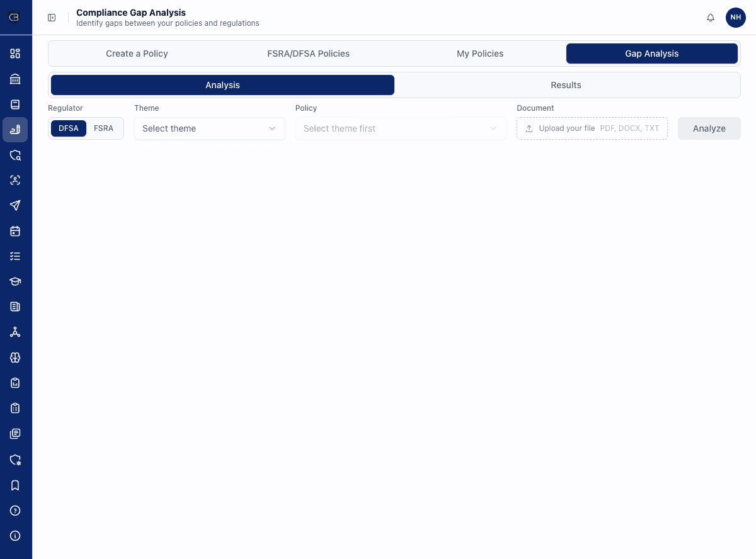Image resolution: width=756 pixels, height=559 pixels.
Task: Click the Analyze button
Action: [x=709, y=128]
